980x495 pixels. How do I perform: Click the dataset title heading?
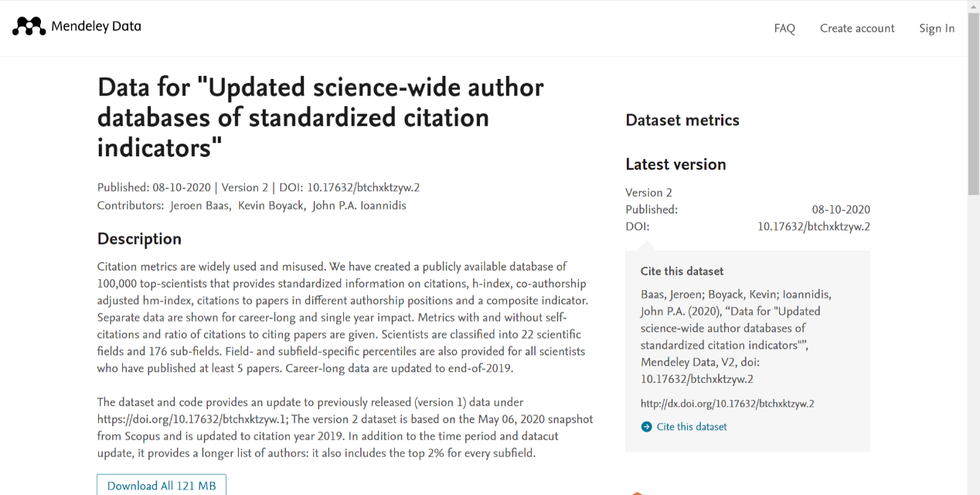(x=321, y=117)
